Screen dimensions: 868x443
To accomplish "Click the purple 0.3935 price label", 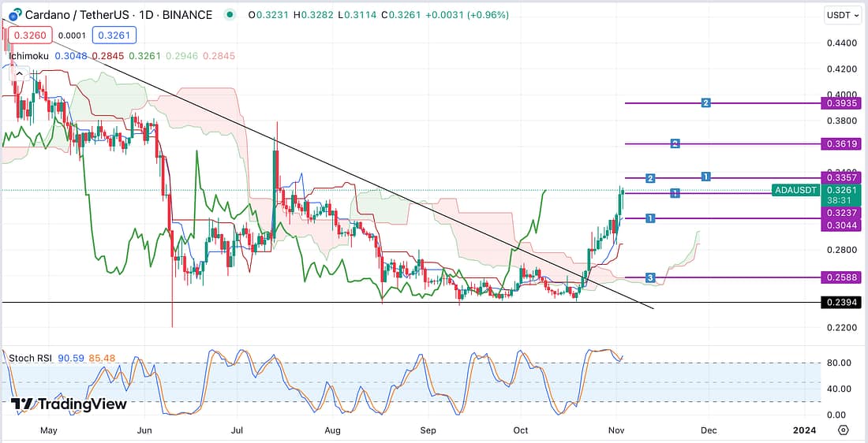I will pyautogui.click(x=841, y=103).
